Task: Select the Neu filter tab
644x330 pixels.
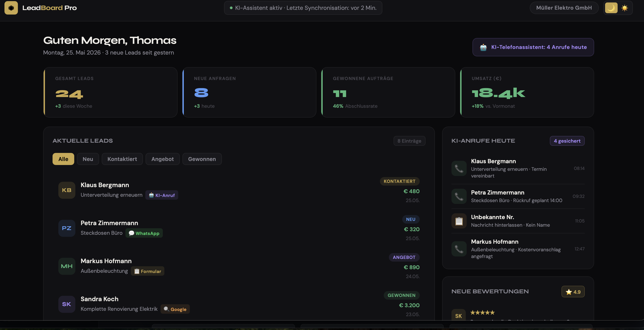Action: coord(88,159)
